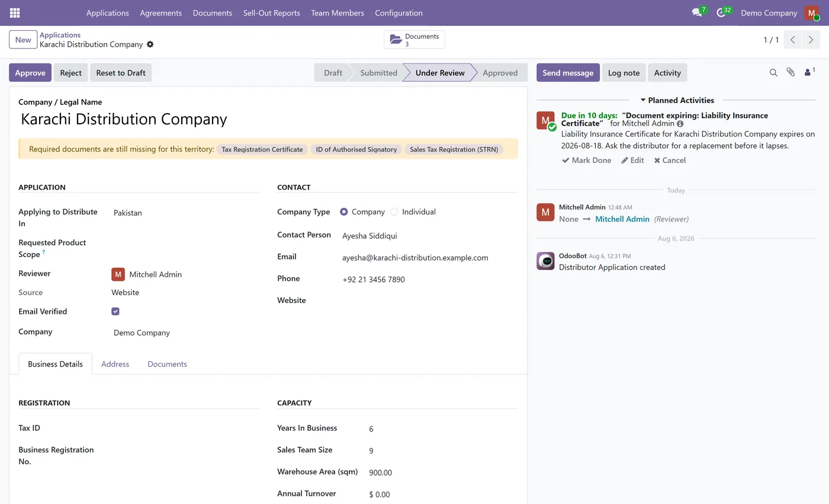The image size is (829, 504).
Task: Set status to Approved in status bar
Action: click(x=500, y=73)
